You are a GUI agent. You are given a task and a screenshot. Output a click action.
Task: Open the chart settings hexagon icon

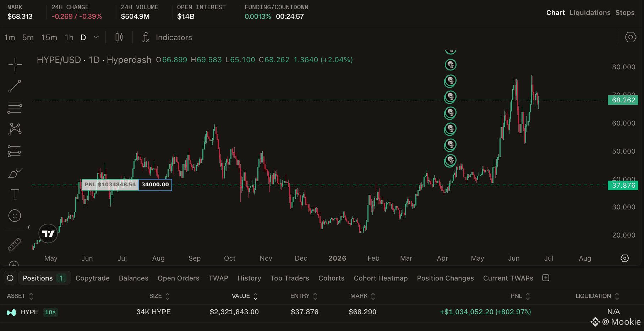(631, 37)
